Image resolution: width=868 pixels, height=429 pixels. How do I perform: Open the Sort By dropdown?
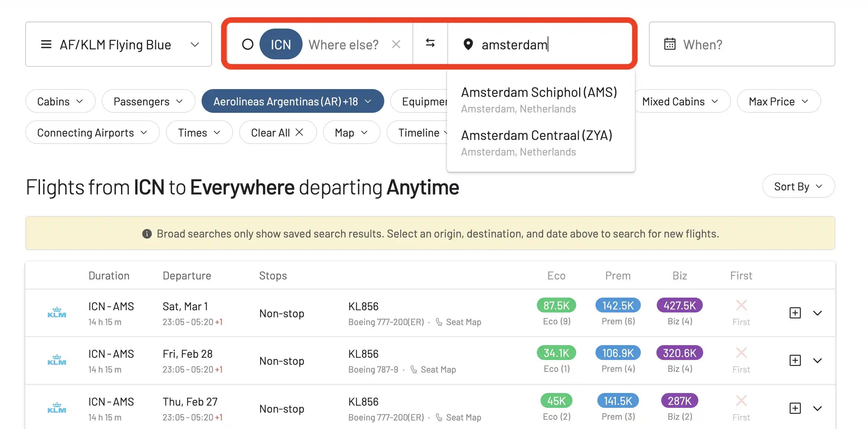tap(798, 186)
